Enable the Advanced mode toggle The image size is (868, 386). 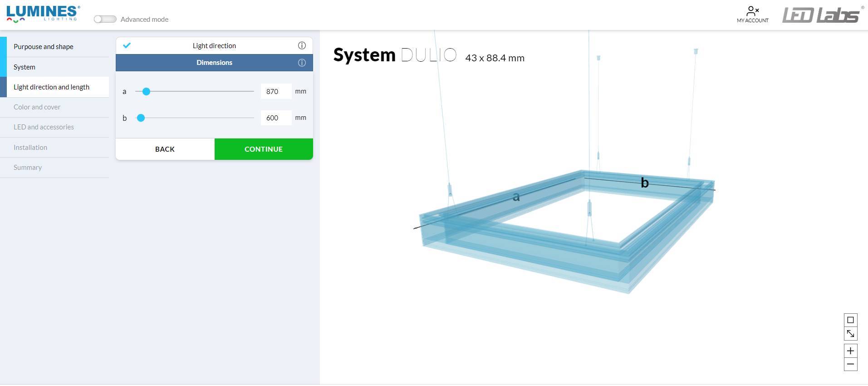pyautogui.click(x=105, y=19)
